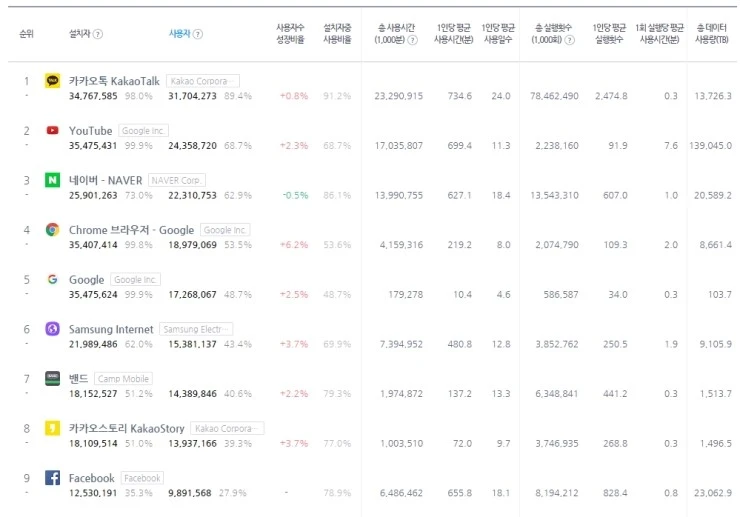The width and height of the screenshot is (740, 517).
Task: Click the Samsung Internet app icon
Action: (x=52, y=329)
